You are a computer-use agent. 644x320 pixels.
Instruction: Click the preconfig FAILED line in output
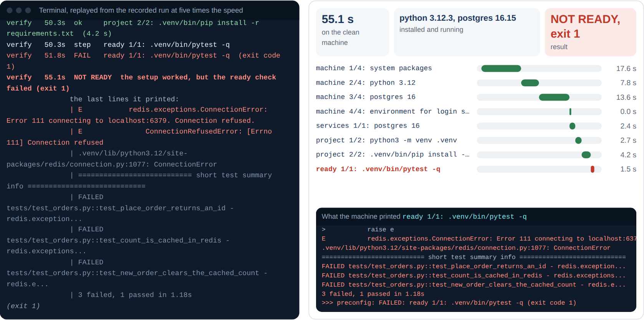449,303
